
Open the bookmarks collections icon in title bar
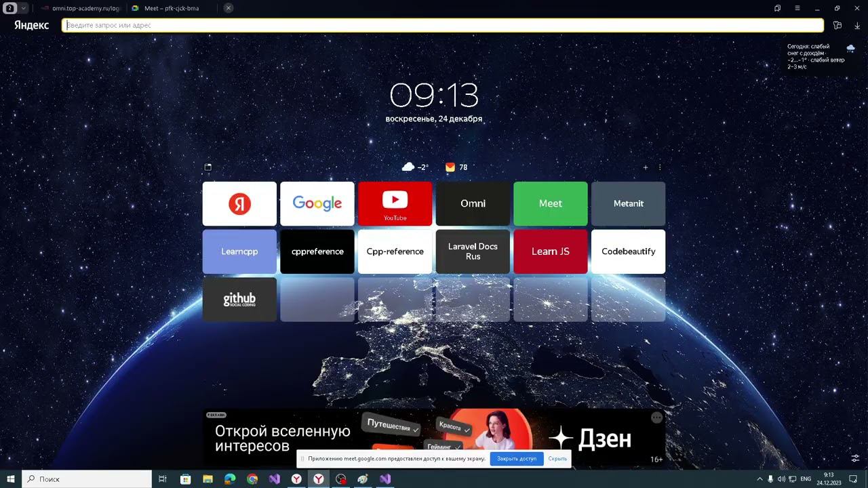tap(777, 8)
